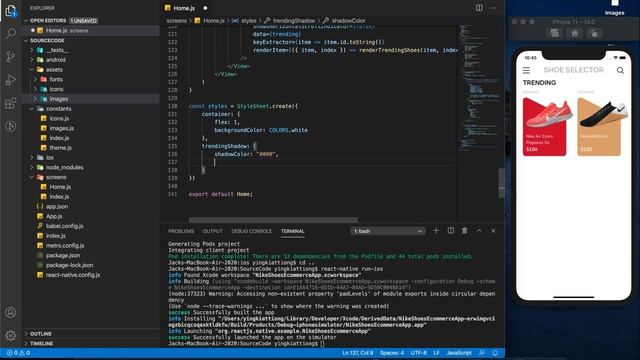Open the Explorer view in activity bar
The image size is (640, 360).
coord(11,11)
